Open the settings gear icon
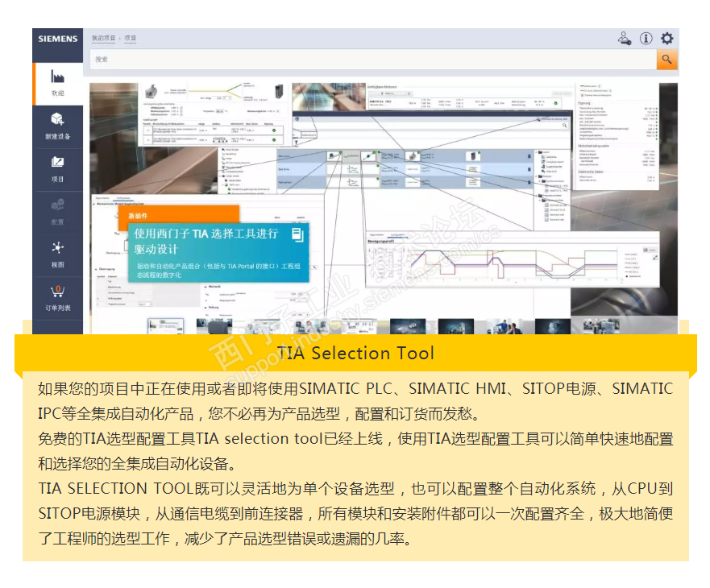710x588 pixels. click(667, 39)
